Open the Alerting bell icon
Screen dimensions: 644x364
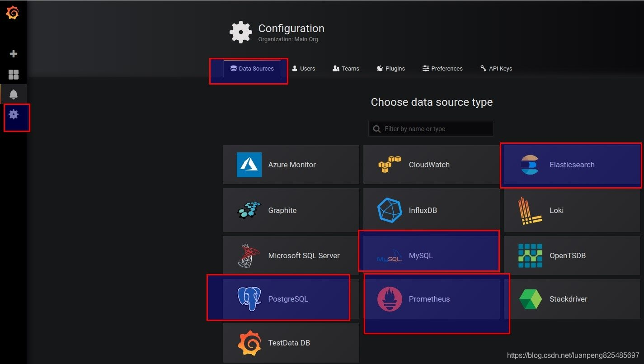(x=14, y=94)
